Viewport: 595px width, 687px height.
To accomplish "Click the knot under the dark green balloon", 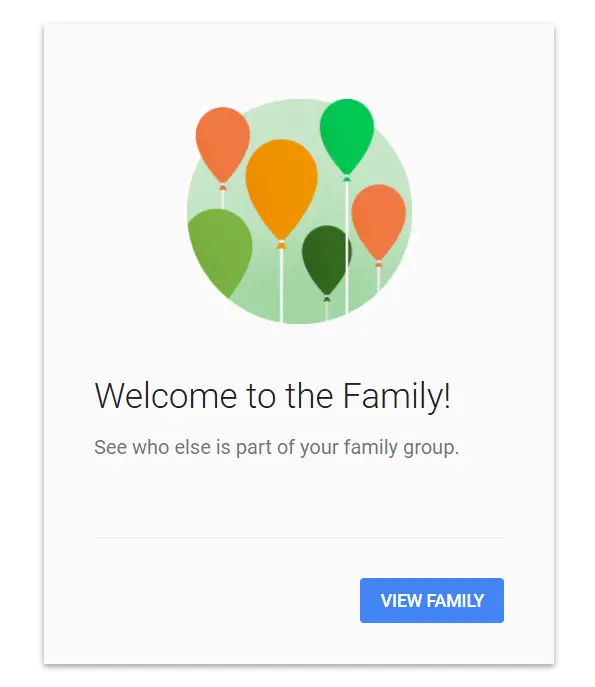I will click(x=327, y=299).
